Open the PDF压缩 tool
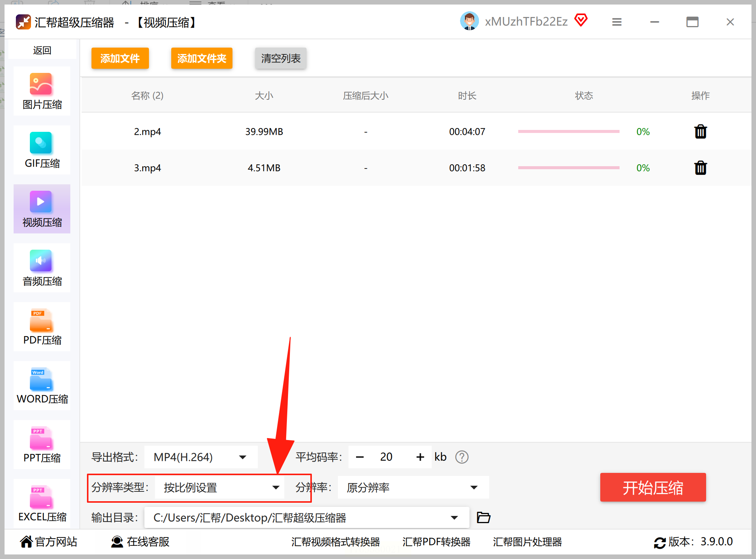This screenshot has width=756, height=559. (42, 327)
